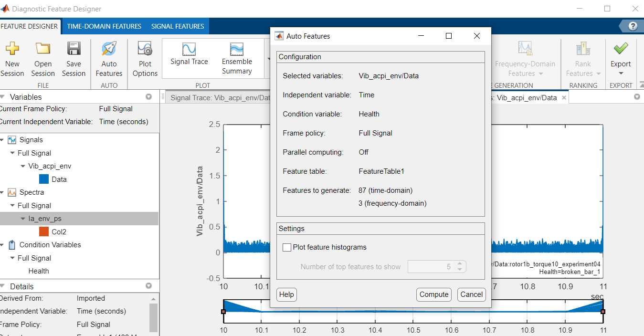Click the Rank Features icon
Screen dimensions: 644x336
[583, 49]
